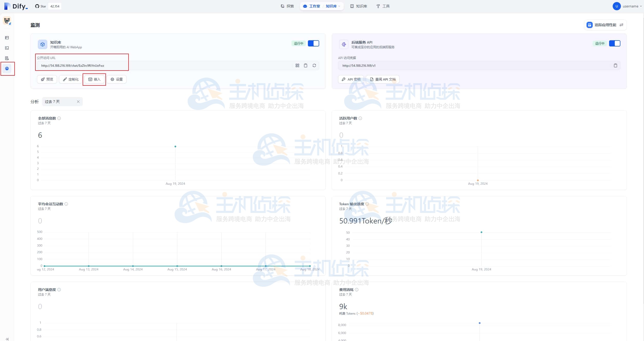Open the 知识库 navigation tab
This screenshot has height=341, width=644.
point(359,6)
